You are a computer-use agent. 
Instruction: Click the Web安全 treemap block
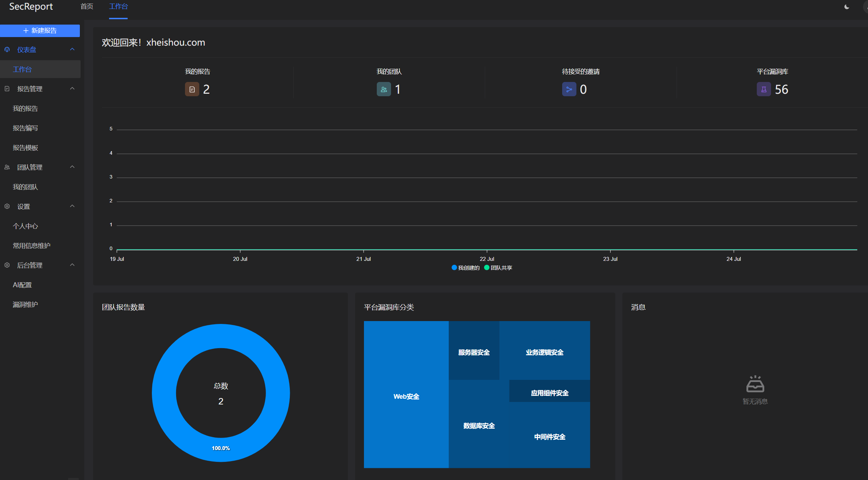(x=406, y=394)
